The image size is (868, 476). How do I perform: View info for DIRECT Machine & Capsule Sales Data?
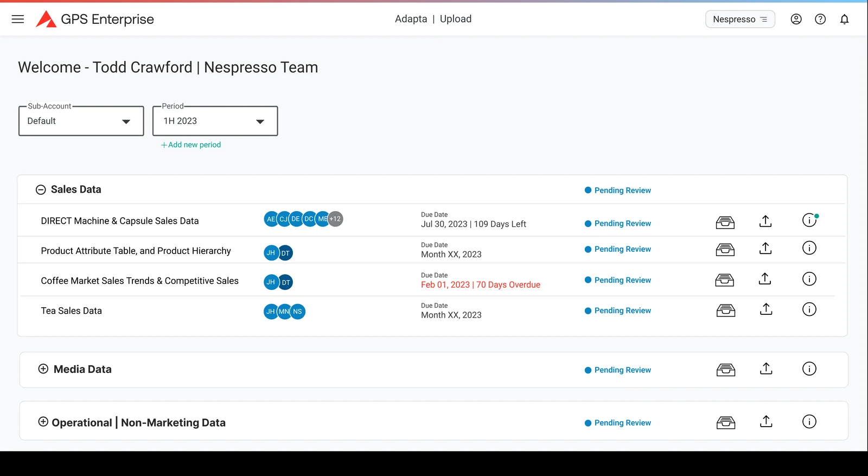click(809, 220)
